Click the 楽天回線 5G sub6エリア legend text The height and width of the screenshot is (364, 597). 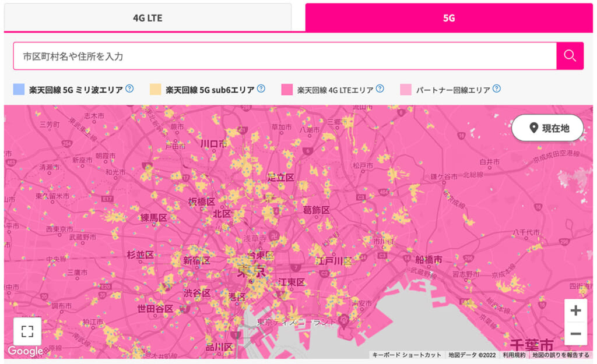210,90
